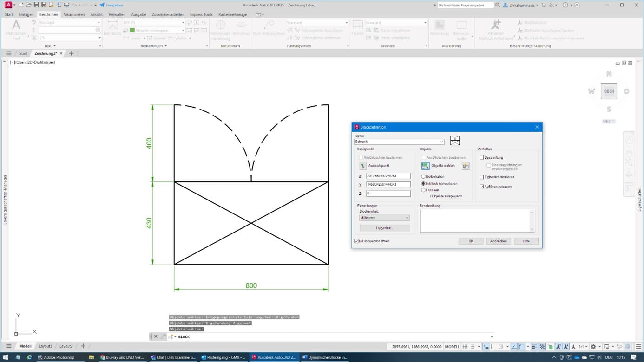This screenshot has height=362, width=644.
Task: Select the Löschen radio button
Action: coord(423,190)
